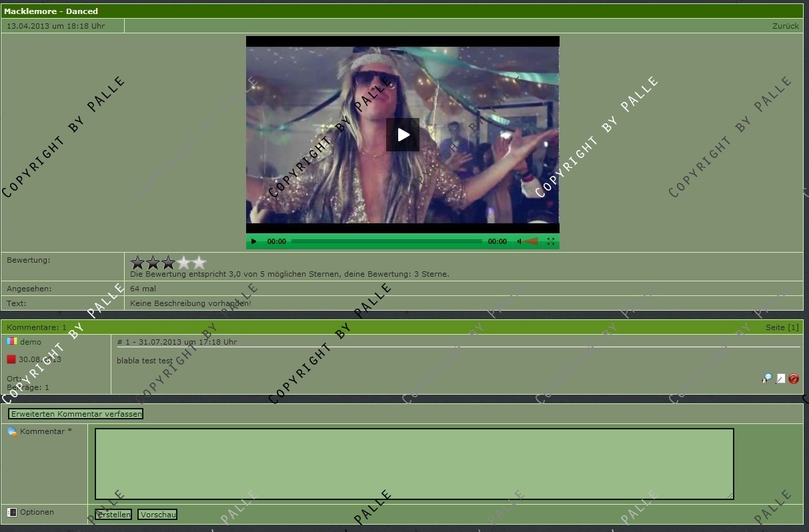Click the icon beside the Optionen label
Screen dimensions: 809x532
click(x=12, y=512)
